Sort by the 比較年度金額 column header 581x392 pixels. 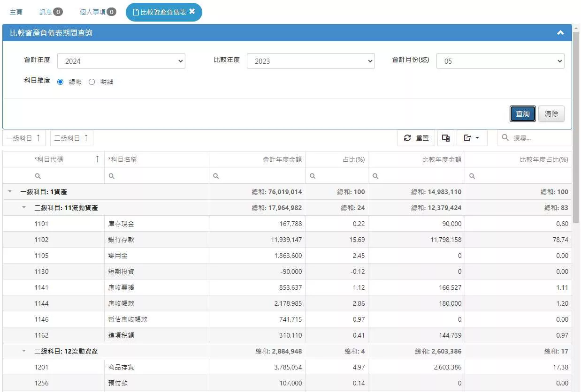click(x=417, y=159)
